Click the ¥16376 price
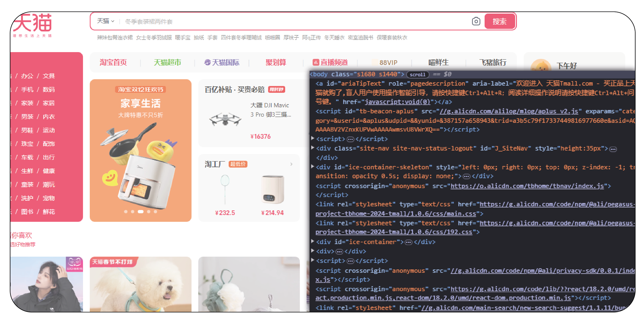The height and width of the screenshot is (320, 644). click(261, 136)
